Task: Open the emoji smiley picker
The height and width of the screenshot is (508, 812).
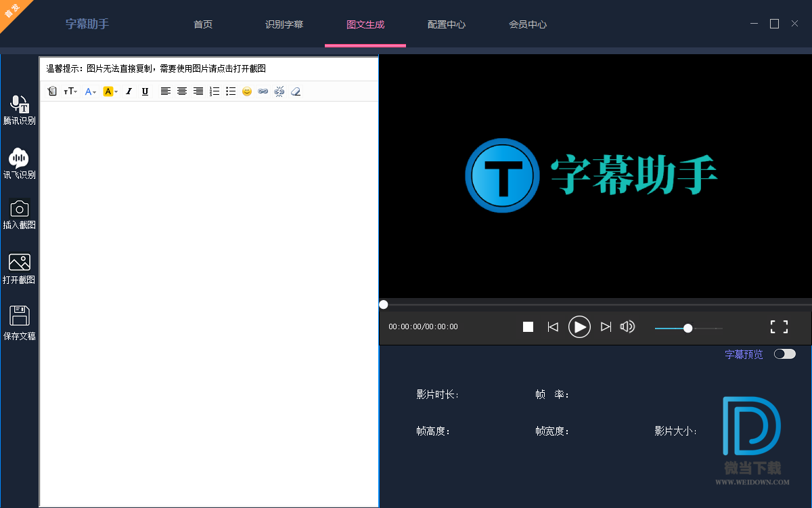Action: pyautogui.click(x=247, y=91)
